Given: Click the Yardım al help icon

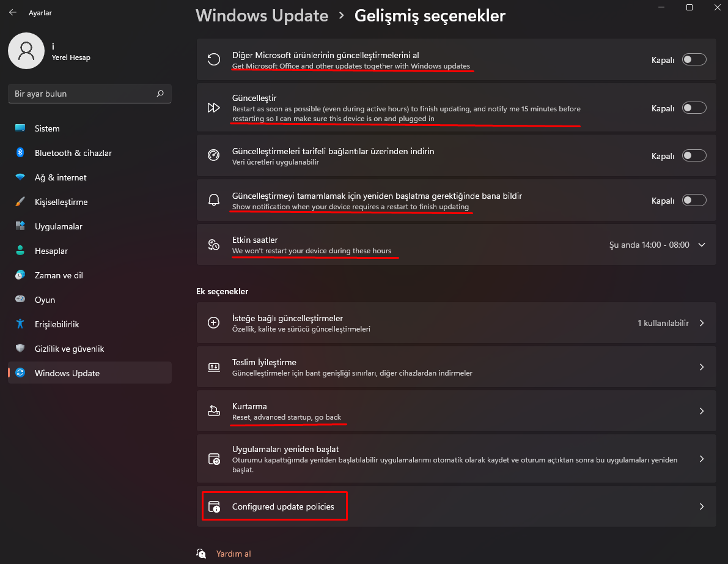Looking at the screenshot, I should [201, 554].
